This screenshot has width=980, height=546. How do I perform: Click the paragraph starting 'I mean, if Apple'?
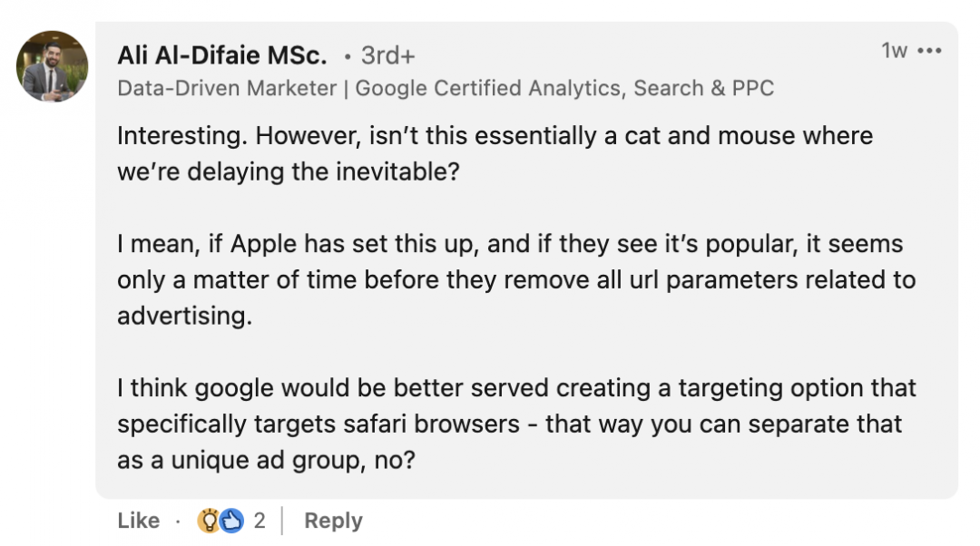(516, 279)
